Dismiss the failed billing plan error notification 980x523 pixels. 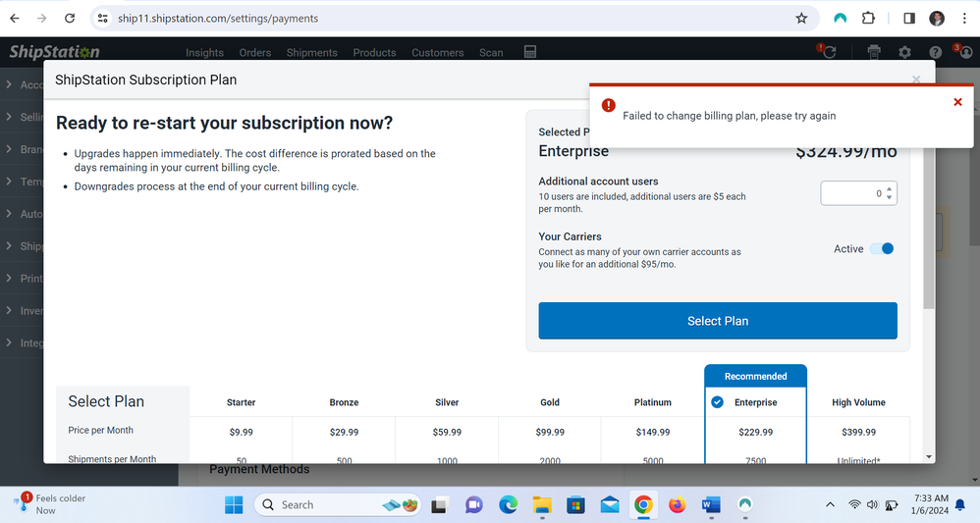pos(957,102)
